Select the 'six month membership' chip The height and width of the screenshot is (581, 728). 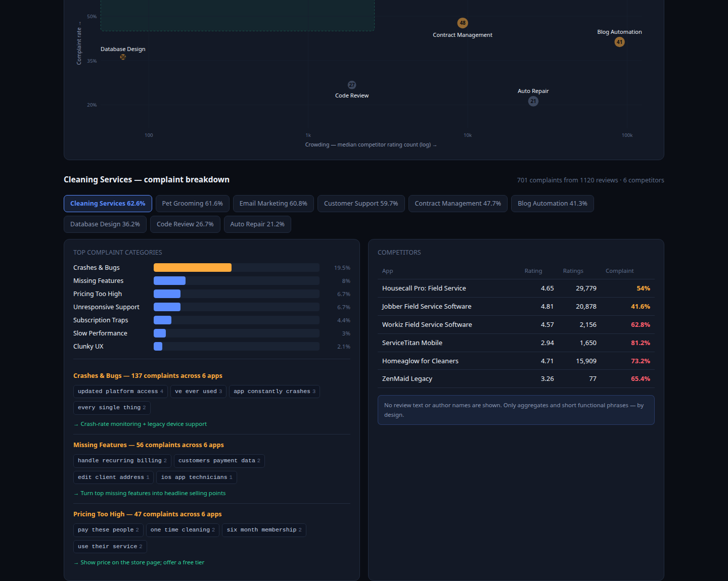(x=264, y=530)
